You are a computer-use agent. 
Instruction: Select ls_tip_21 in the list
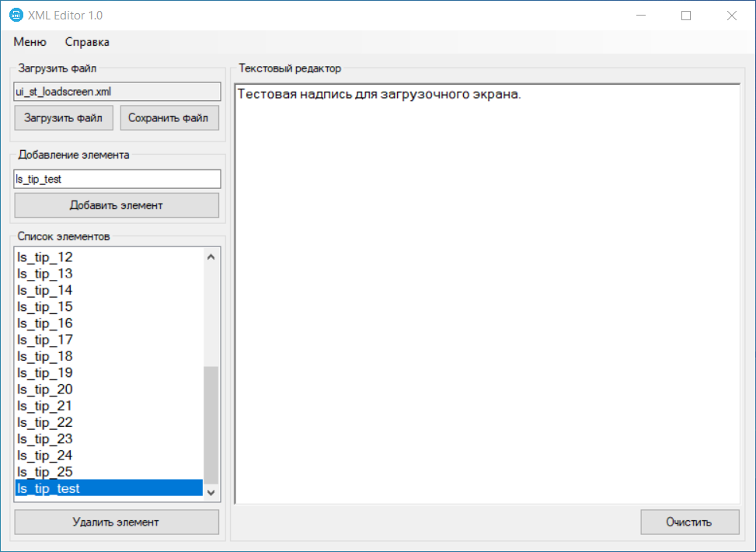pos(109,406)
